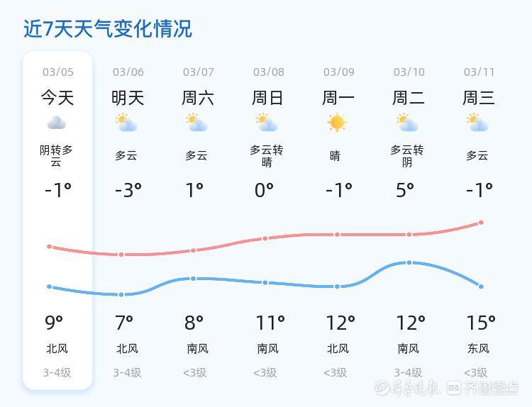Click today's cloudy weather icon
The width and height of the screenshot is (532, 407).
pyautogui.click(x=57, y=123)
